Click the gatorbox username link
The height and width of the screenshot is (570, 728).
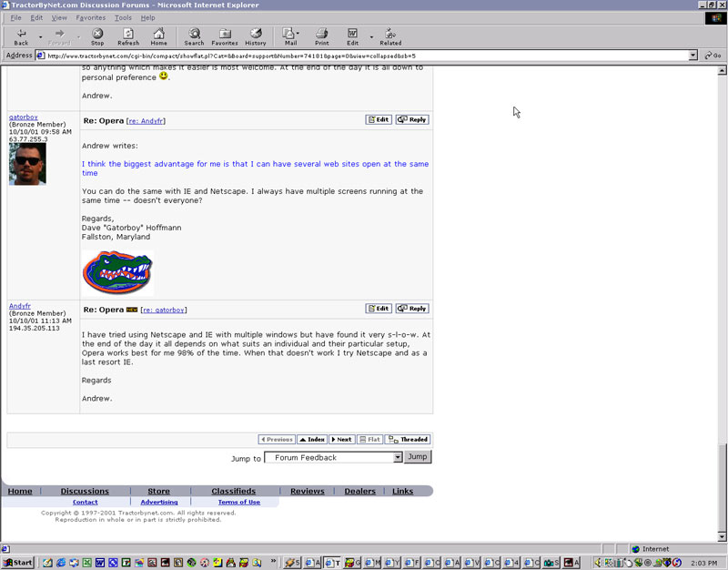[x=24, y=117]
